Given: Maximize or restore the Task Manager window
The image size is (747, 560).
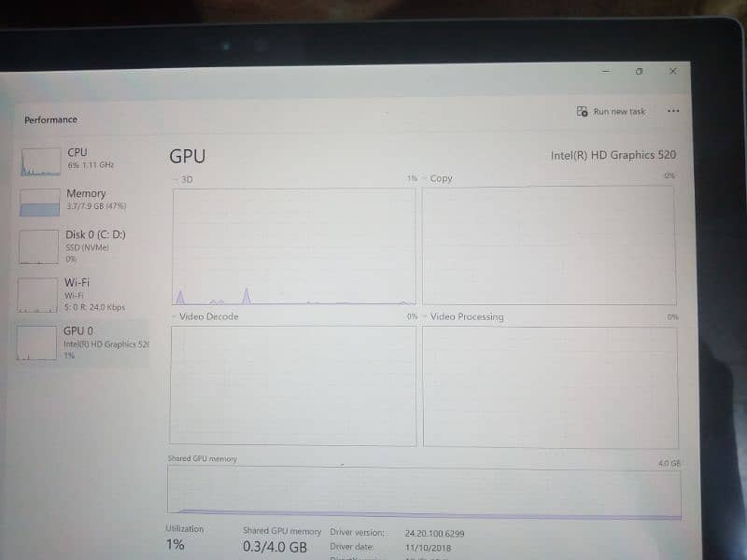Looking at the screenshot, I should [639, 72].
